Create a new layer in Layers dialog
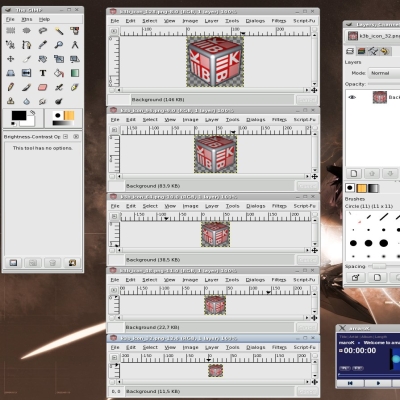The image size is (400, 400). pos(354,173)
